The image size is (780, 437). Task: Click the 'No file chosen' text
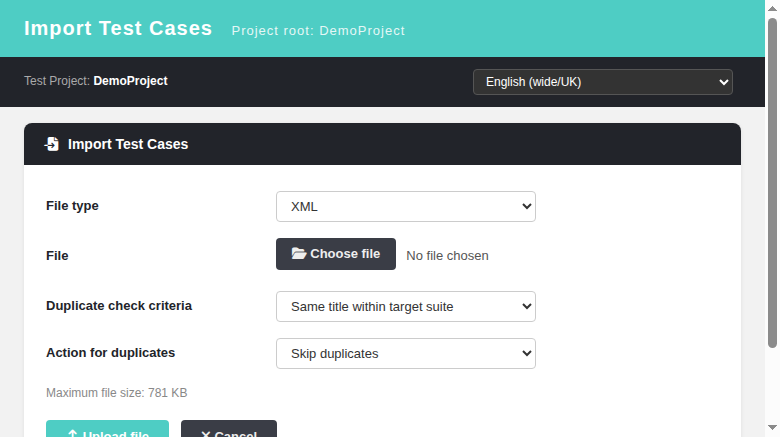coord(447,256)
